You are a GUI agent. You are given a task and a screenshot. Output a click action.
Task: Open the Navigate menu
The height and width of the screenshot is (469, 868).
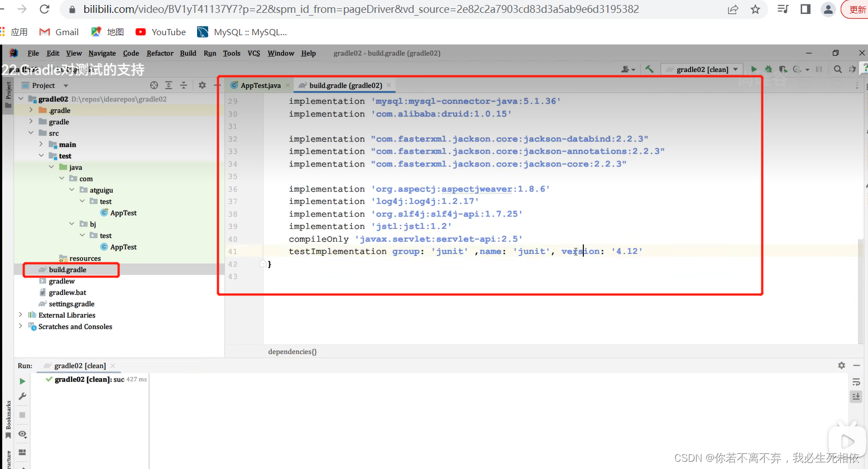[x=102, y=53]
